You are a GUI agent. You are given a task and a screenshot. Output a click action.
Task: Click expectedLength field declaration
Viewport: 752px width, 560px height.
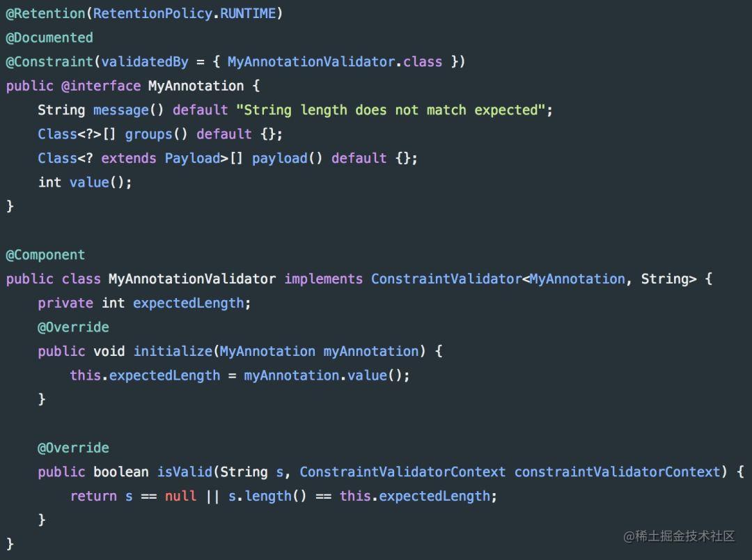pos(189,303)
